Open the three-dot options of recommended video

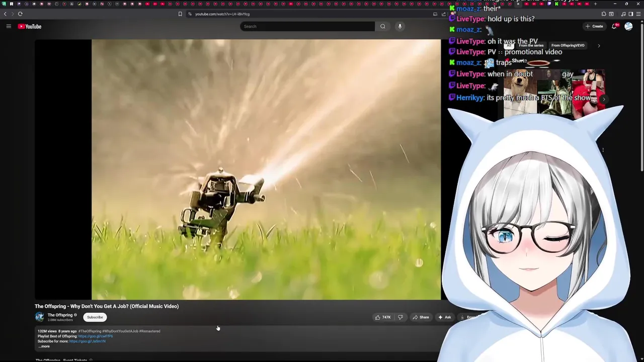(603, 150)
